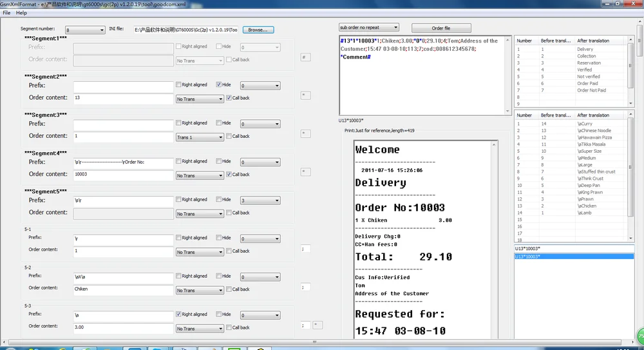Toggle Hide for sub-segment 5-1
The height and width of the screenshot is (350, 644).
(x=218, y=237)
